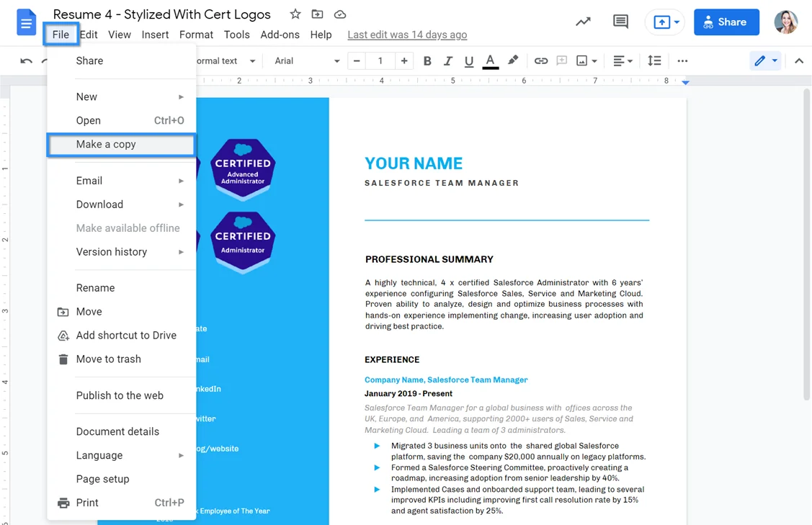This screenshot has width=812, height=525.
Task: Open the activity dashboard trend icon
Action: (x=583, y=22)
